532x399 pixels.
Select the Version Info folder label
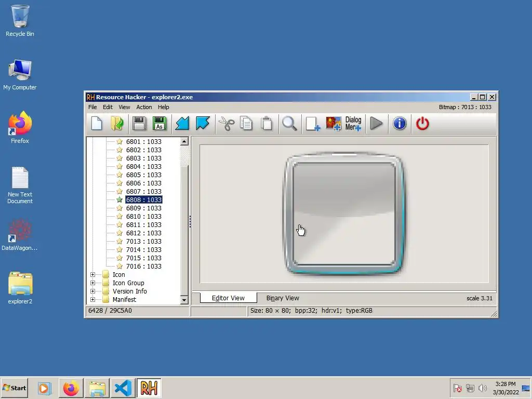[x=129, y=291]
